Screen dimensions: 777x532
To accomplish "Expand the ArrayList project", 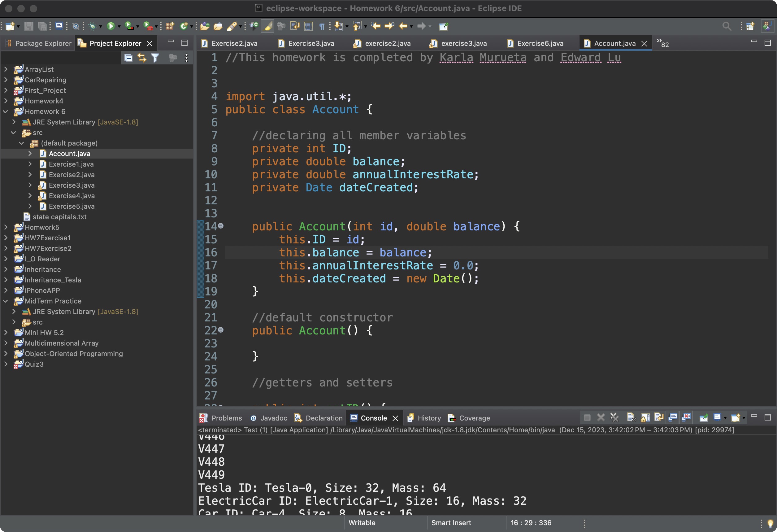I will [6, 69].
